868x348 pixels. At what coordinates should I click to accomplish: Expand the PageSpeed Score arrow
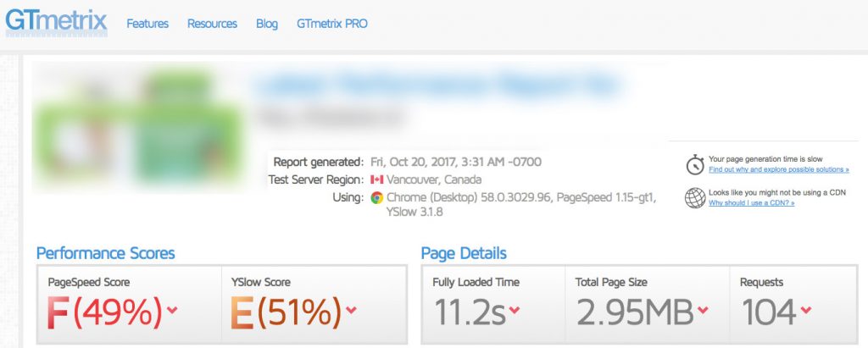(172, 310)
